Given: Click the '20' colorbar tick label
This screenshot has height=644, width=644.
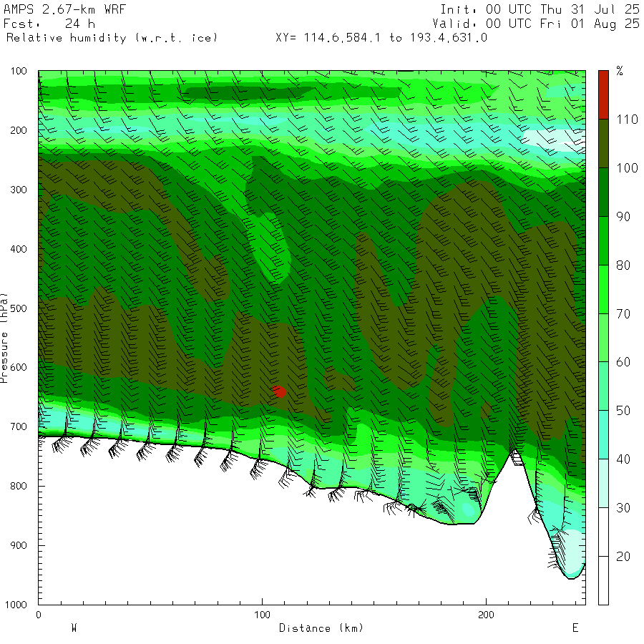Looking at the screenshot, I should point(623,557).
